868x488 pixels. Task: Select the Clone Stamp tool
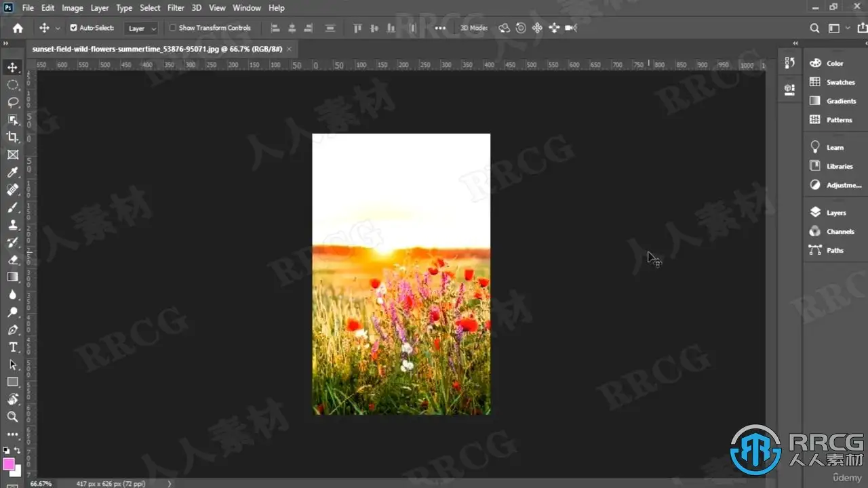pyautogui.click(x=12, y=224)
